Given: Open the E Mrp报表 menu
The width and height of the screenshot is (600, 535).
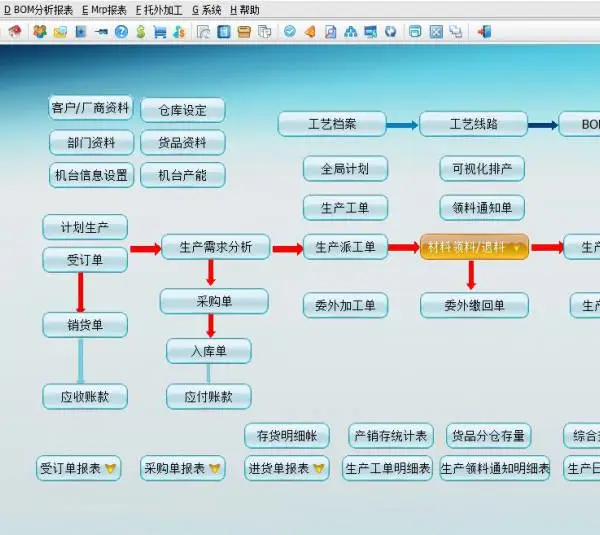Looking at the screenshot, I should (104, 10).
